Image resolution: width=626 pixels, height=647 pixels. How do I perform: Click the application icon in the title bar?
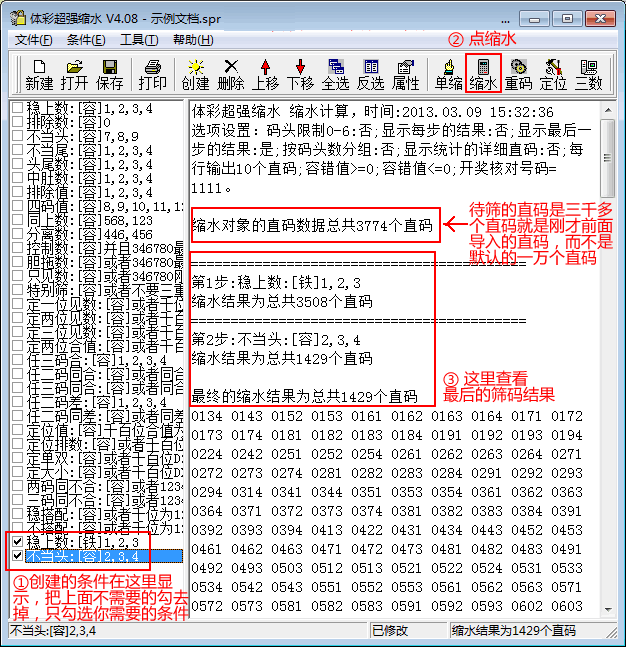pos(18,18)
